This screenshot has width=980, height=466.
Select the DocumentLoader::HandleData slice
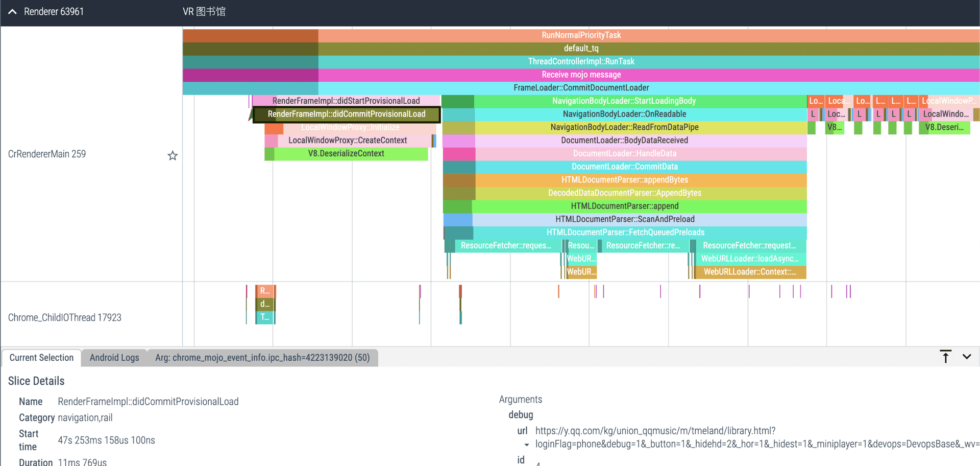coord(624,154)
